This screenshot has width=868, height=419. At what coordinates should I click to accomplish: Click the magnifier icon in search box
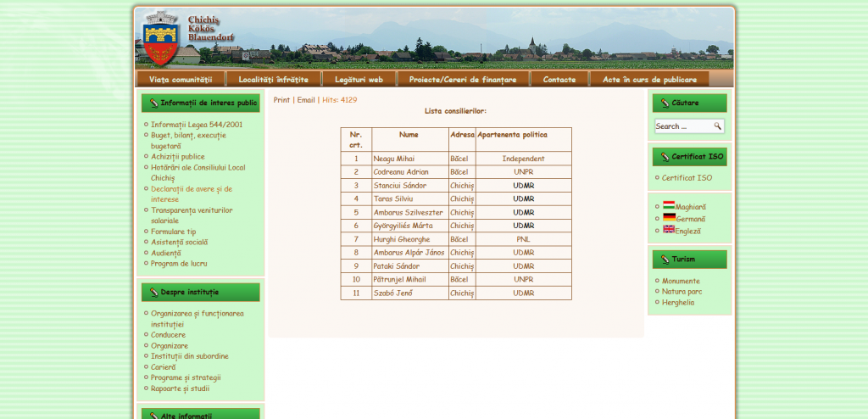click(717, 126)
